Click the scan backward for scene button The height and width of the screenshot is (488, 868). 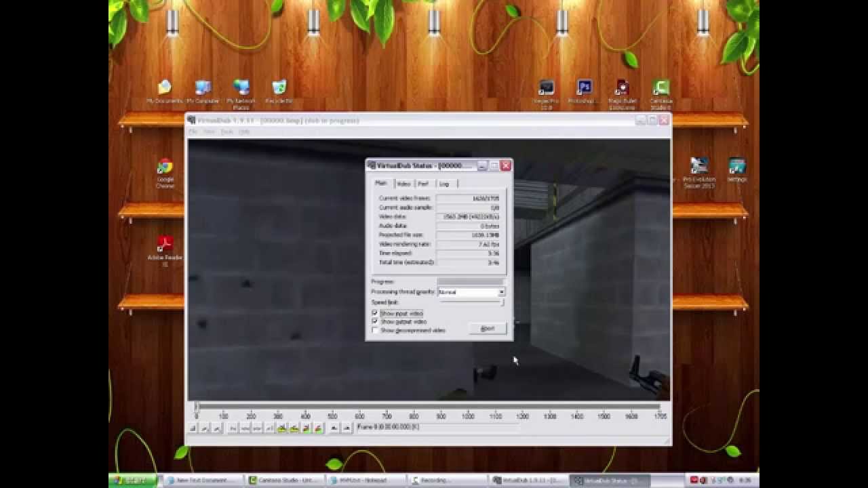307,428
